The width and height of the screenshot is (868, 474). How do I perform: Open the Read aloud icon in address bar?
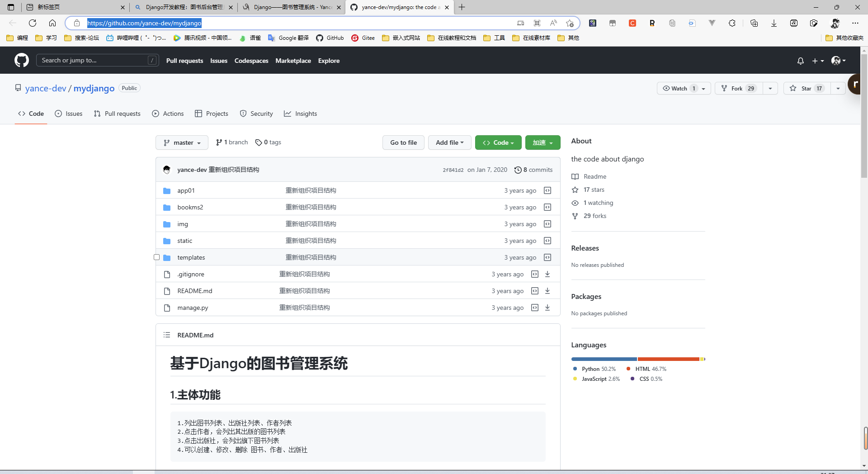(x=553, y=23)
